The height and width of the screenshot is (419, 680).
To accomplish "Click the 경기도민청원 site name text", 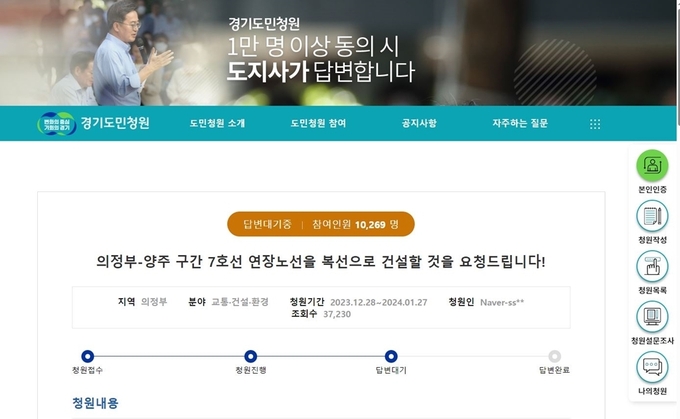I will [x=115, y=123].
